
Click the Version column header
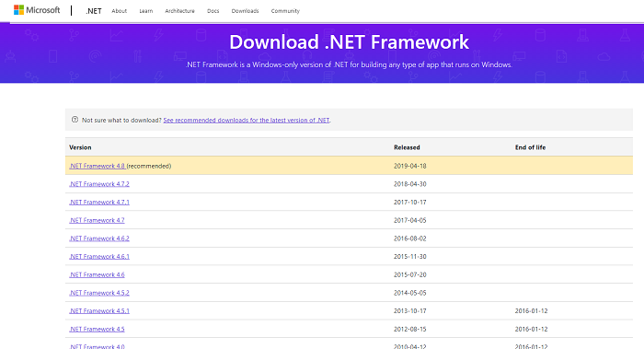click(80, 147)
